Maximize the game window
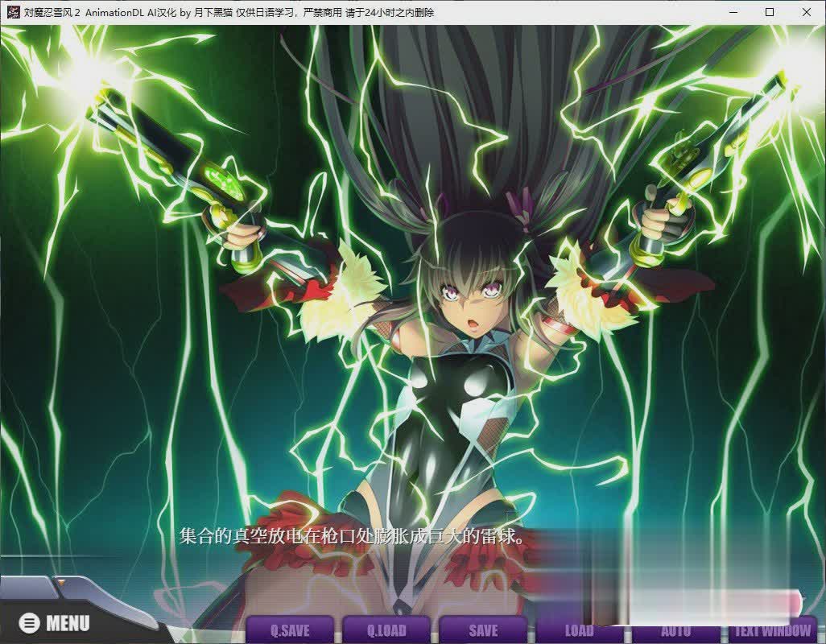 (770, 12)
